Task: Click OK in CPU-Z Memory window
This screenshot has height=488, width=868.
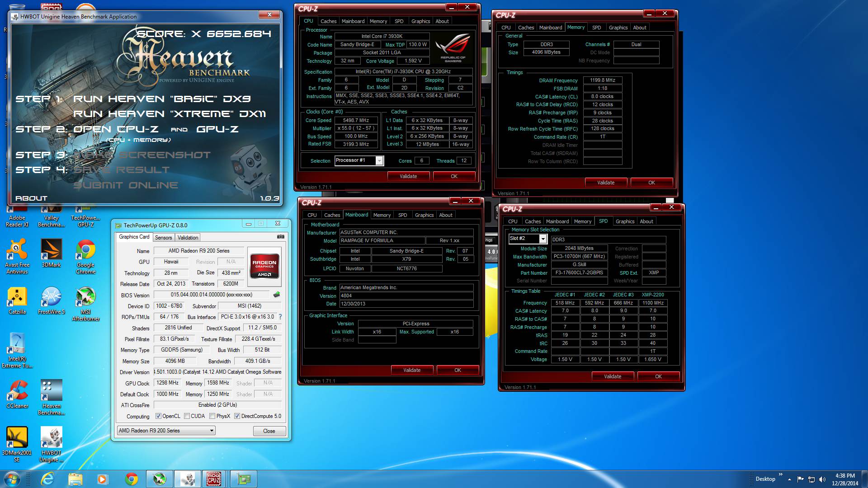Action: 651,183
